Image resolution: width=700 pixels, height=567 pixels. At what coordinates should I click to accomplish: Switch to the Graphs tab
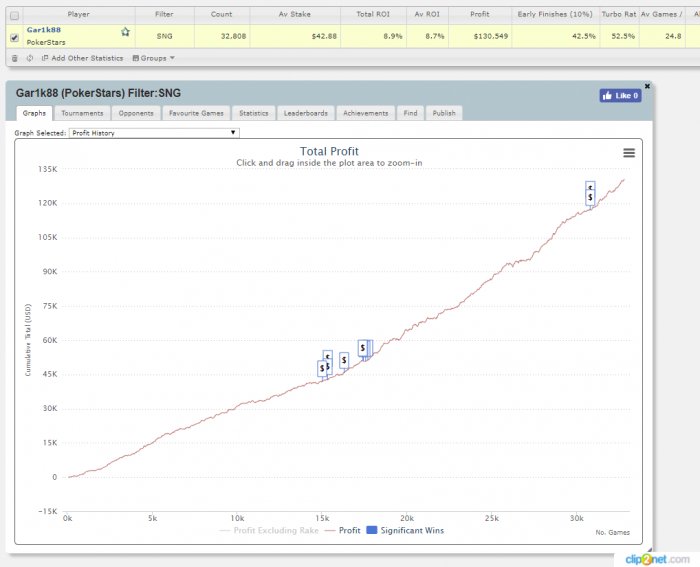[x=34, y=113]
